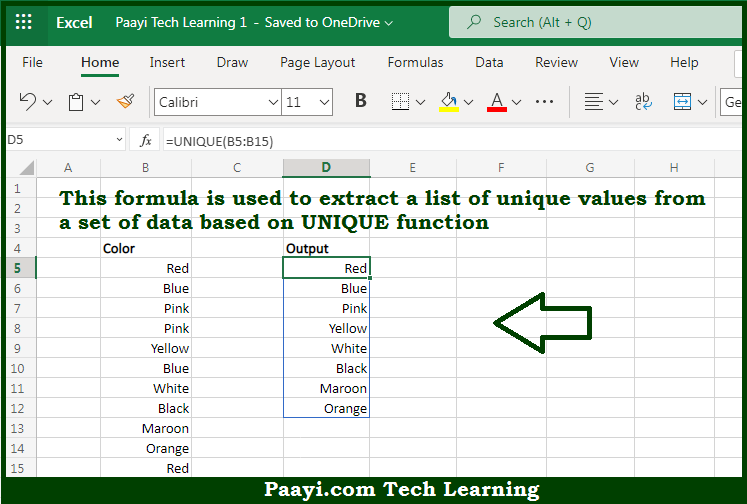Select Color cell White in row 11
This screenshot has height=504, width=747.
(146, 388)
